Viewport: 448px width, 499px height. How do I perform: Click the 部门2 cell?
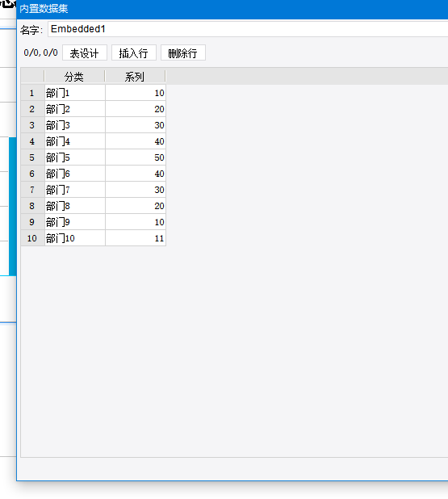pos(75,109)
